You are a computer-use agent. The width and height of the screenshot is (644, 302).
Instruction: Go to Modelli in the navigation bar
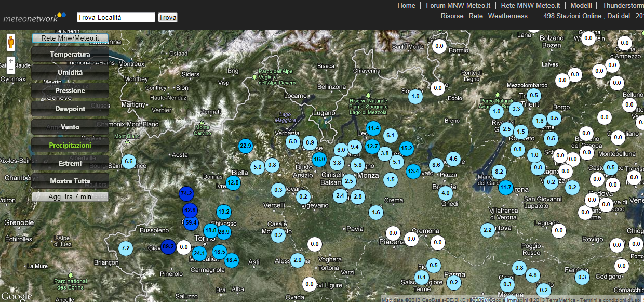click(581, 5)
